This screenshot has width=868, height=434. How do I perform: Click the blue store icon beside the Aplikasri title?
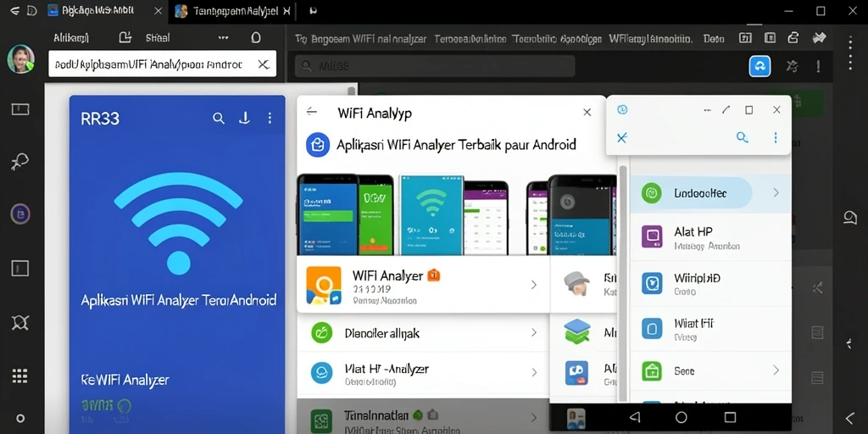click(318, 145)
